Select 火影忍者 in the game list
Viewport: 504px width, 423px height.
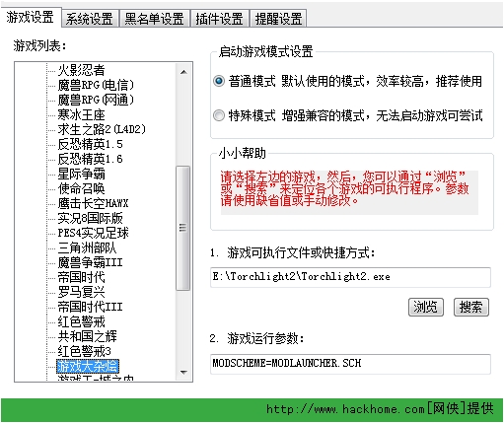point(81,70)
